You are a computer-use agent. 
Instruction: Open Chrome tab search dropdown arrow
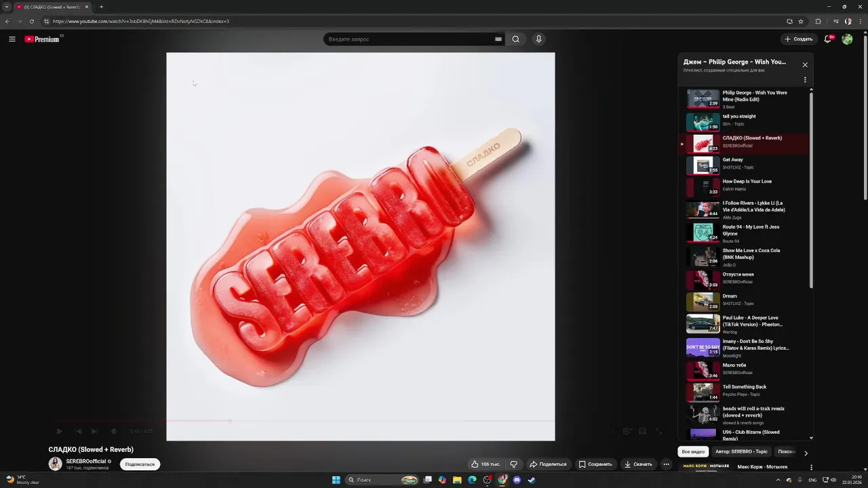(x=6, y=7)
